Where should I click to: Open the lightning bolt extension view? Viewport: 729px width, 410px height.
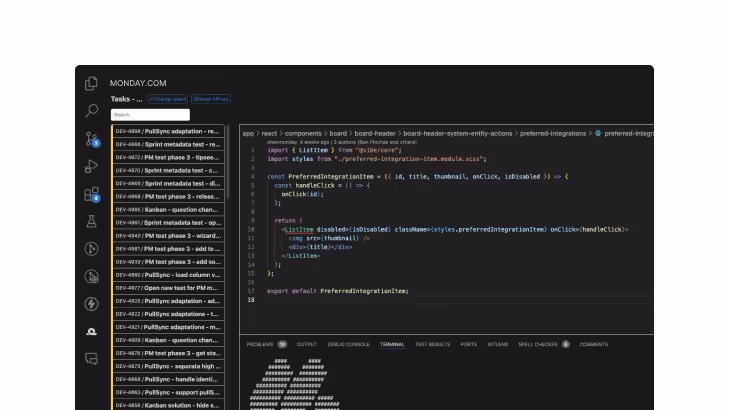point(91,304)
